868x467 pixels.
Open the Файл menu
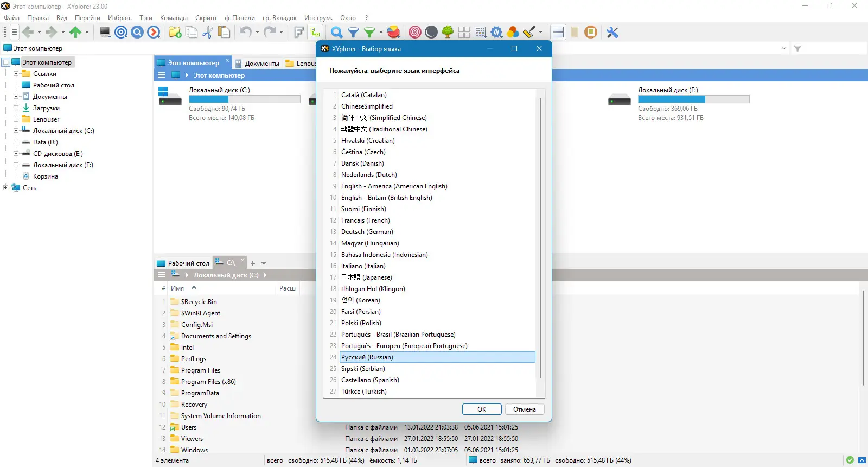pos(11,18)
